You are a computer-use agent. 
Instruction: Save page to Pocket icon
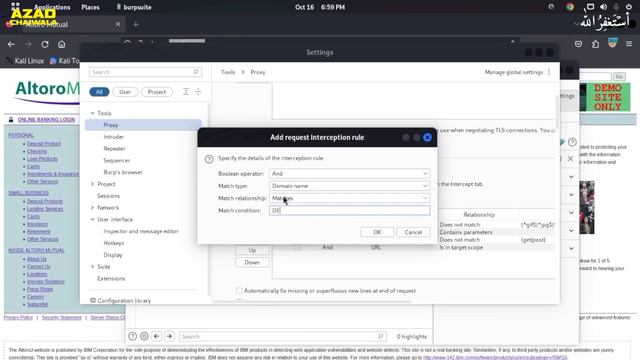(578, 44)
